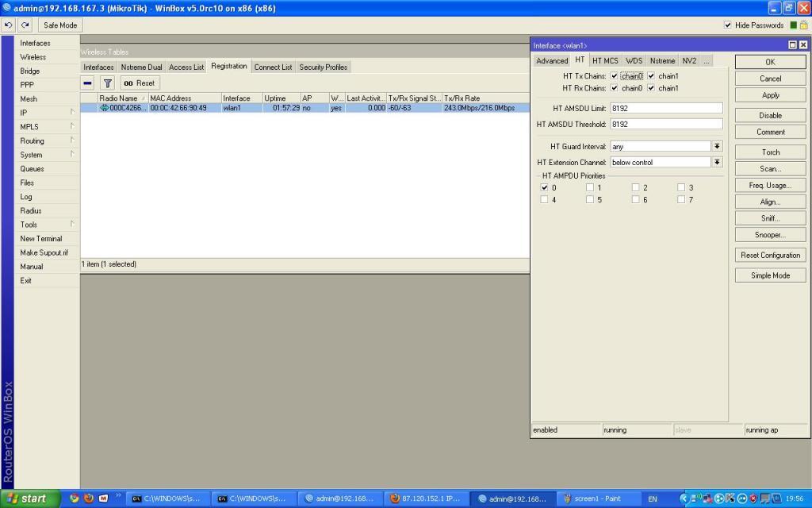Launch Firefox from the quick launch bar

(x=89, y=498)
